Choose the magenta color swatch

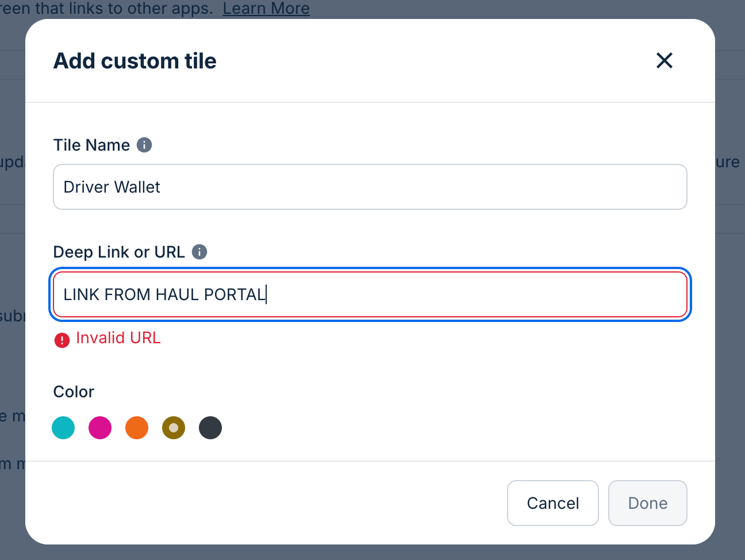click(100, 428)
